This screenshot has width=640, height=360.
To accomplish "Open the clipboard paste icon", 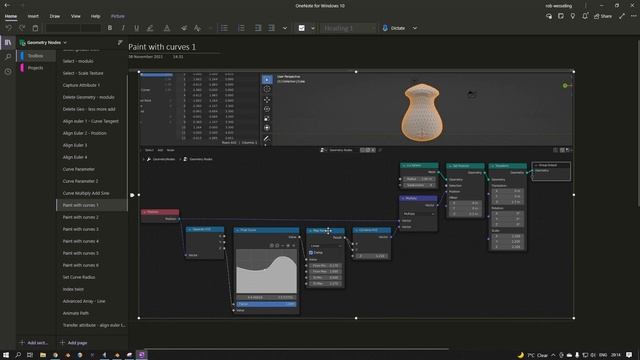I will (36, 28).
